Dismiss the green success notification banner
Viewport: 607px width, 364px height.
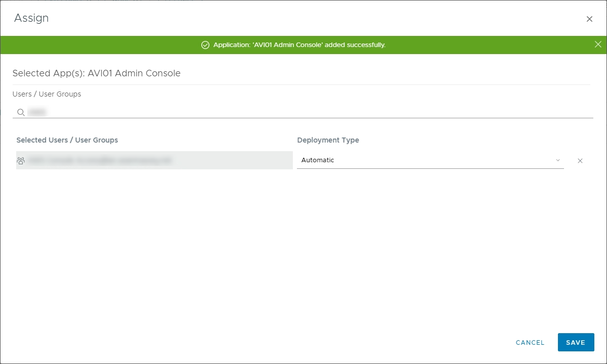[x=598, y=44]
